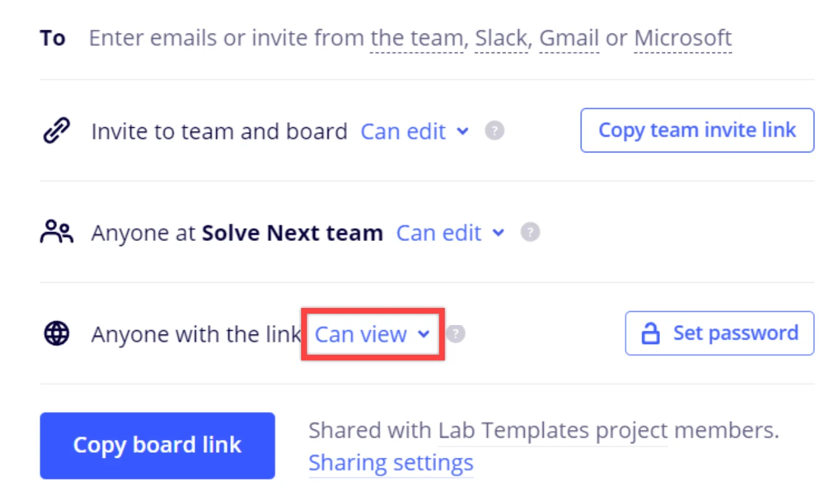Click the people icon next to Solve Next team
Viewport: 820px width, 504px height.
(56, 232)
